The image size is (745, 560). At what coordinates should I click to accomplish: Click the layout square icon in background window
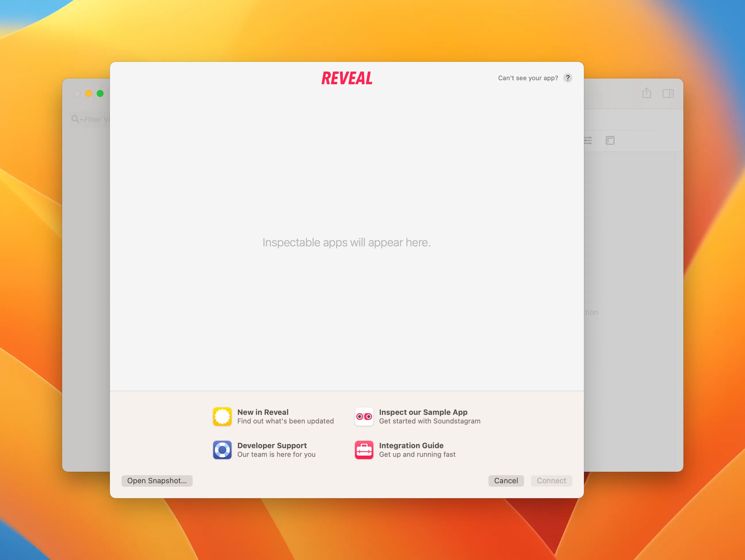coord(610,140)
